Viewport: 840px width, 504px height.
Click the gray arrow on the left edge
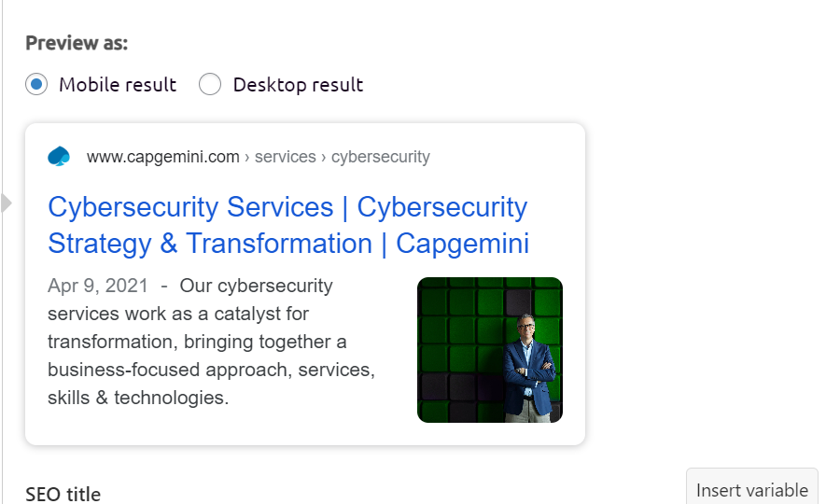7,203
